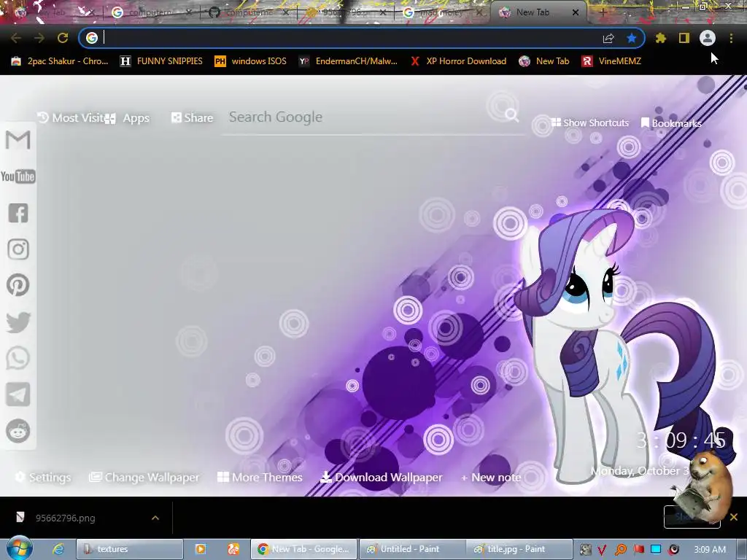Click the taskbar clock 3:09 AM

[710, 550]
